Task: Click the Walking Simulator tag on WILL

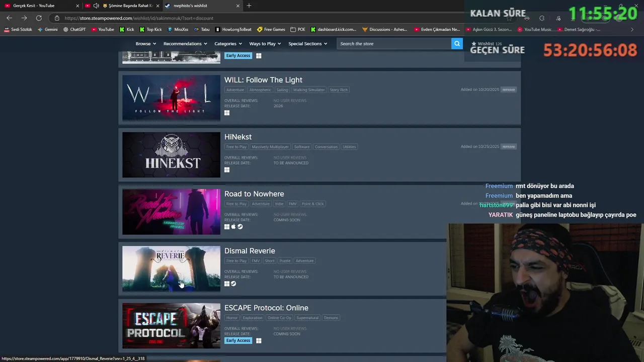Action: [309, 90]
